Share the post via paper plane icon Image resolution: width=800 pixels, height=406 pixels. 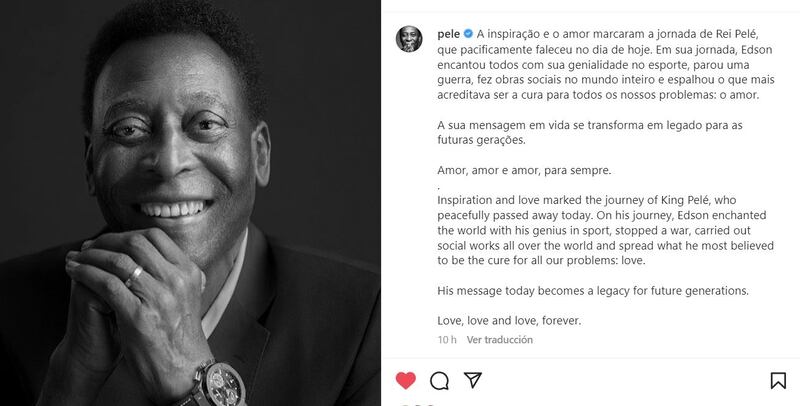473,380
